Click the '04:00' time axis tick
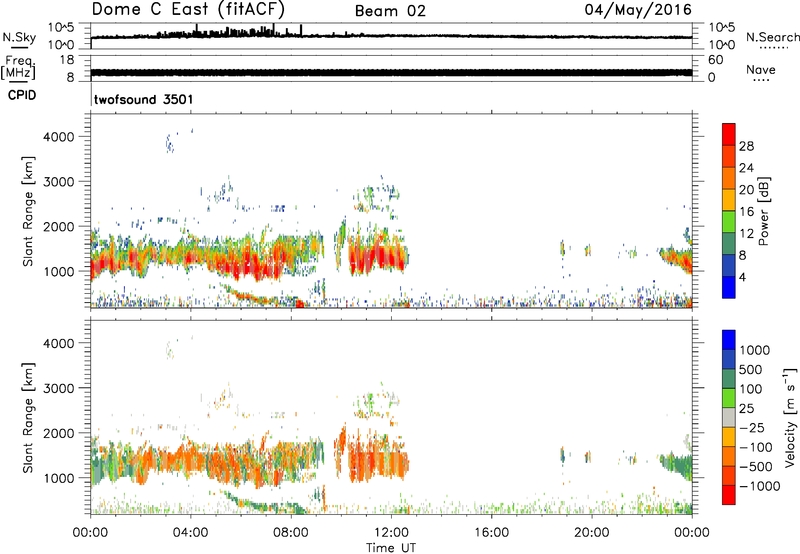Screen dimensions: 800x554 click(x=191, y=533)
